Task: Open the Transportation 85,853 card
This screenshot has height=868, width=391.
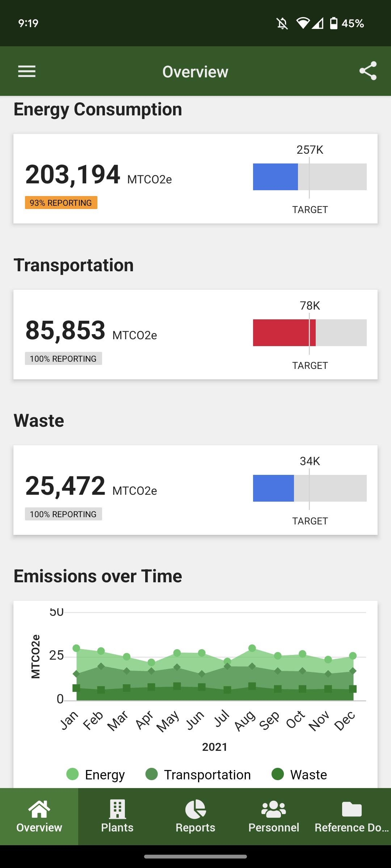Action: coord(195,335)
